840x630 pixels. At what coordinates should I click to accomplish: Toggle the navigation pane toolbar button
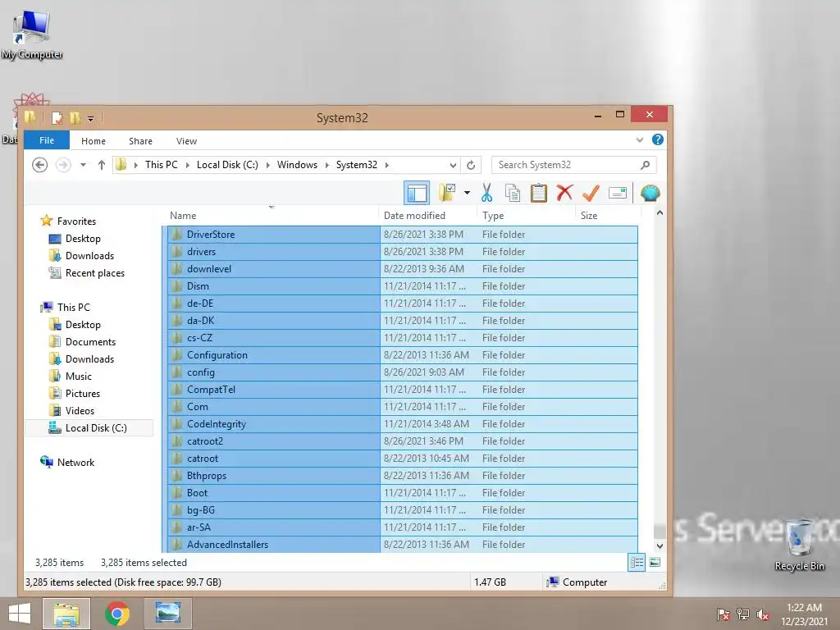coord(416,193)
